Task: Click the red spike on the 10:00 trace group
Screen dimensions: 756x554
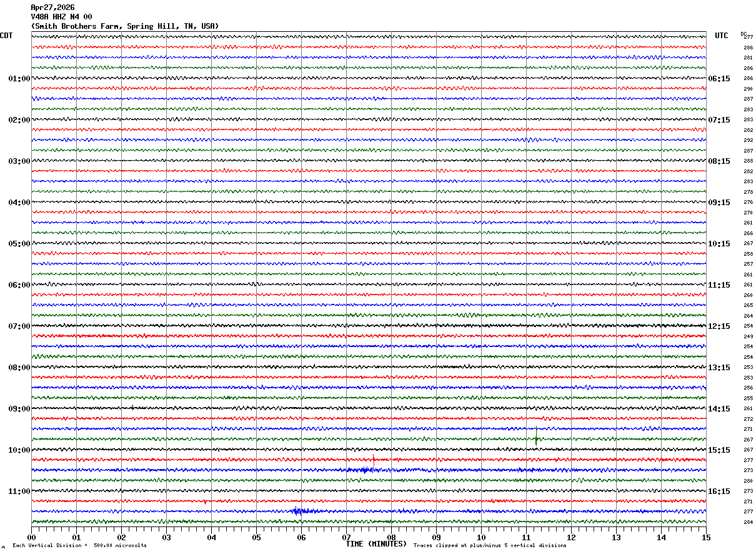Action: click(374, 461)
